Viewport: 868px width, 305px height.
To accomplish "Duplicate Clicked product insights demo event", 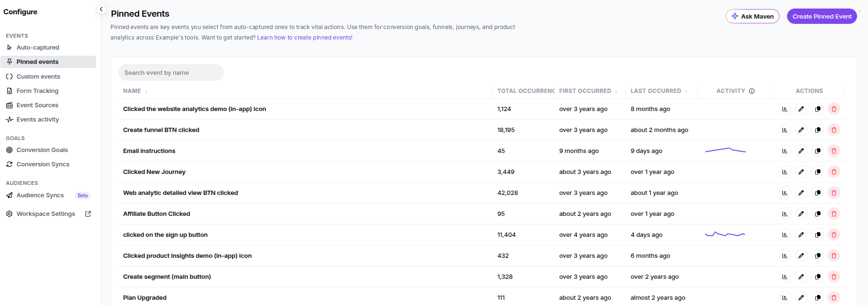I will (x=818, y=256).
